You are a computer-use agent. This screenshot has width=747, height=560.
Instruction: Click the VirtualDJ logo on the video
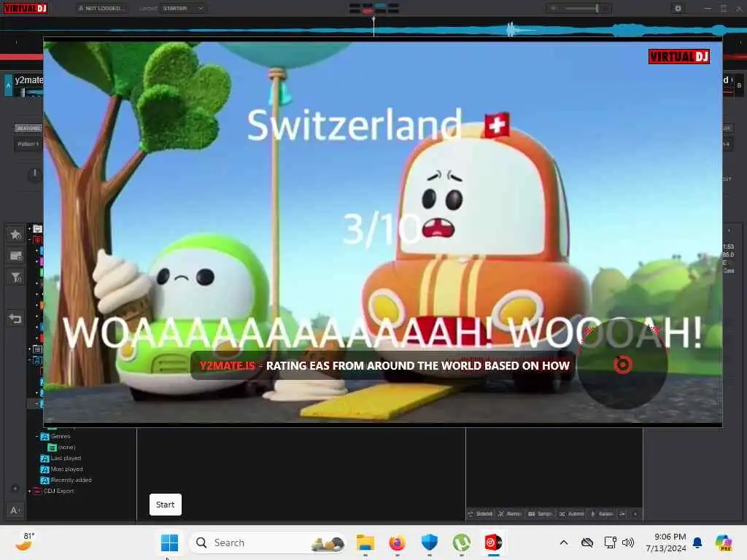click(679, 57)
